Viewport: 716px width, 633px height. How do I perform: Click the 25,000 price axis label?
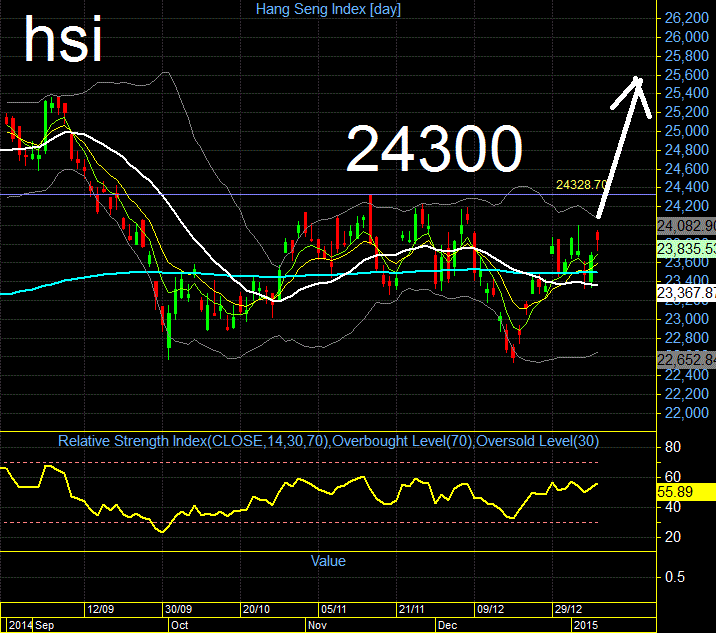[x=686, y=131]
